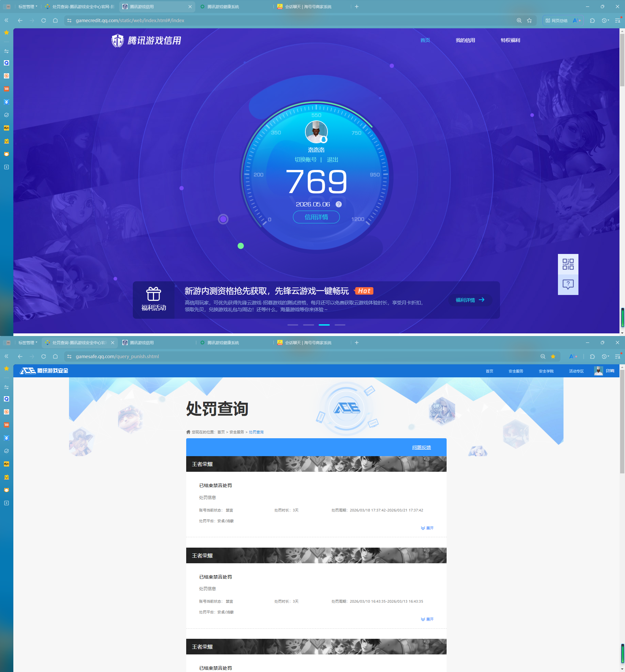The image size is (625, 672).
Task: Open the history clock dropdown in the bottom browser toolbar
Action: pos(605,357)
